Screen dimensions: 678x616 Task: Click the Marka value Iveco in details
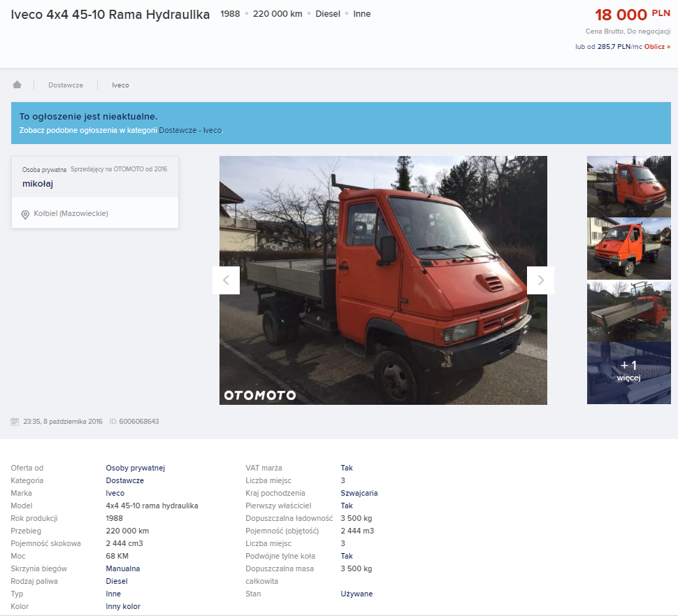click(x=115, y=493)
